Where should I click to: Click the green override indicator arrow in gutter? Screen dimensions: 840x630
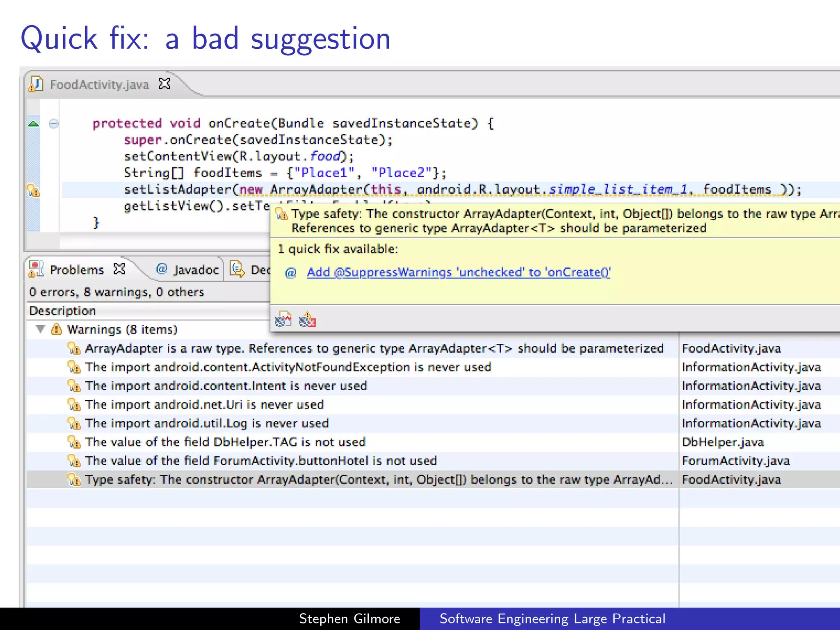(x=33, y=123)
